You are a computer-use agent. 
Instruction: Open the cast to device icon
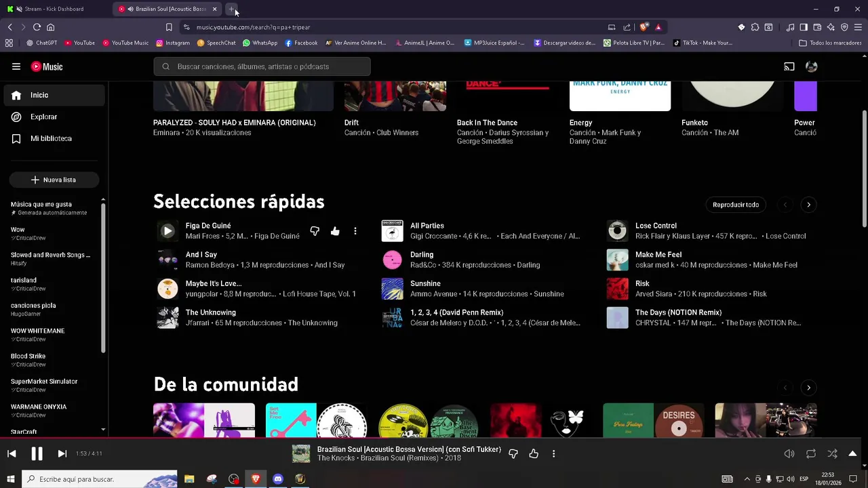(789, 66)
